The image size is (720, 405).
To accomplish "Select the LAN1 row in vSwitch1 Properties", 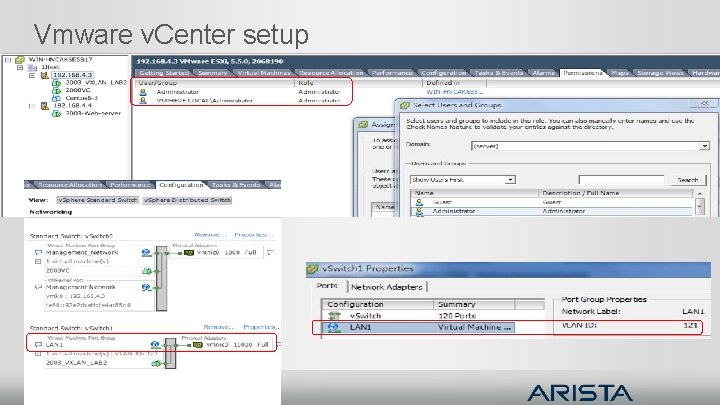I will click(418, 327).
